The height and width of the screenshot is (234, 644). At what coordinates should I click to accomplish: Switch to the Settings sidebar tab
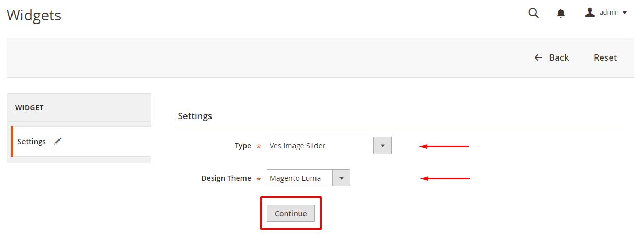point(32,142)
